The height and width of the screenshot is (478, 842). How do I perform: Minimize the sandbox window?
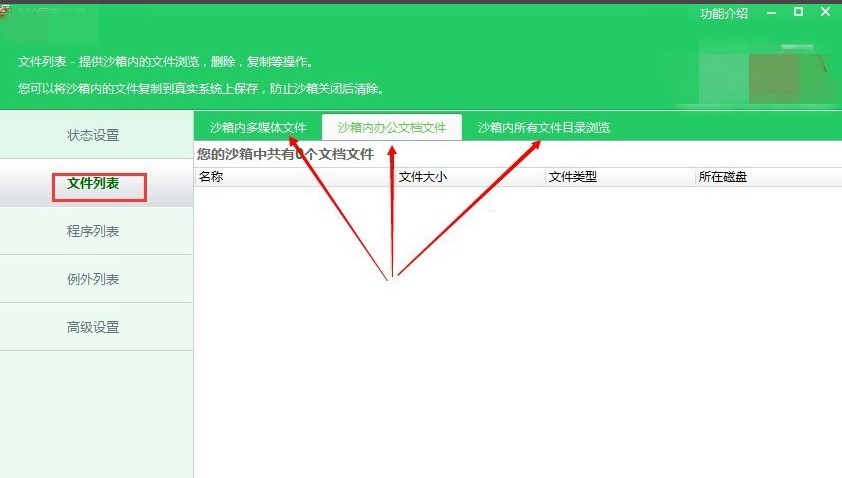pos(772,12)
